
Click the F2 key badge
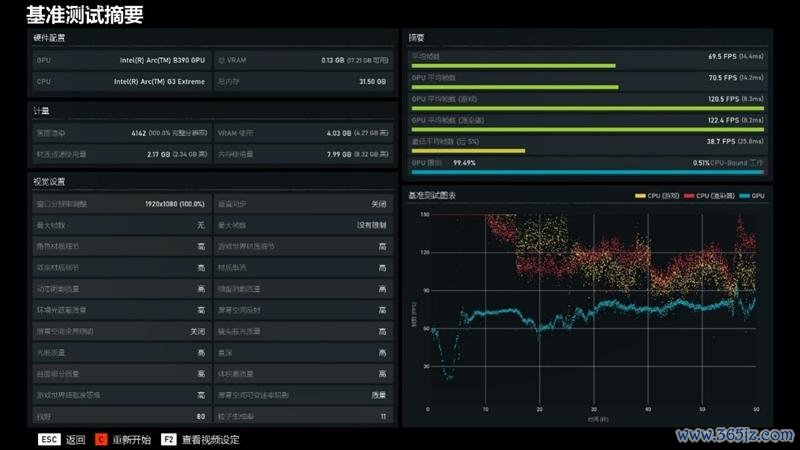168,439
